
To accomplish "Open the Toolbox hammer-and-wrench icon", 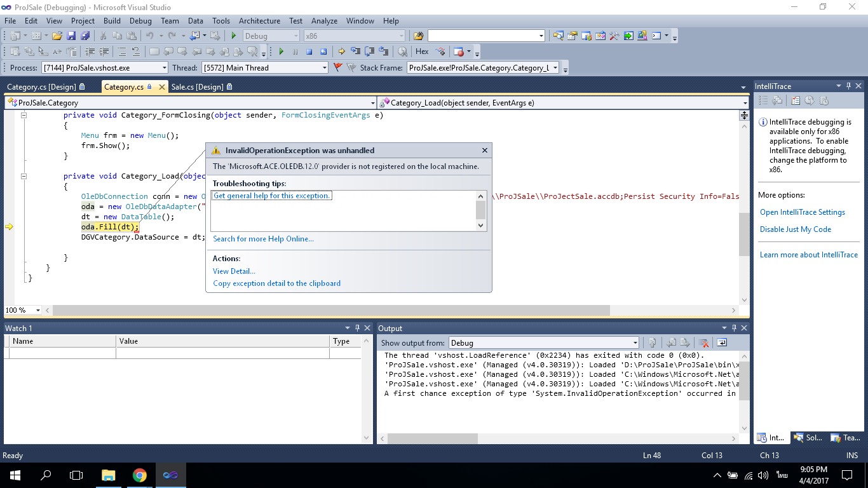I will pos(614,36).
